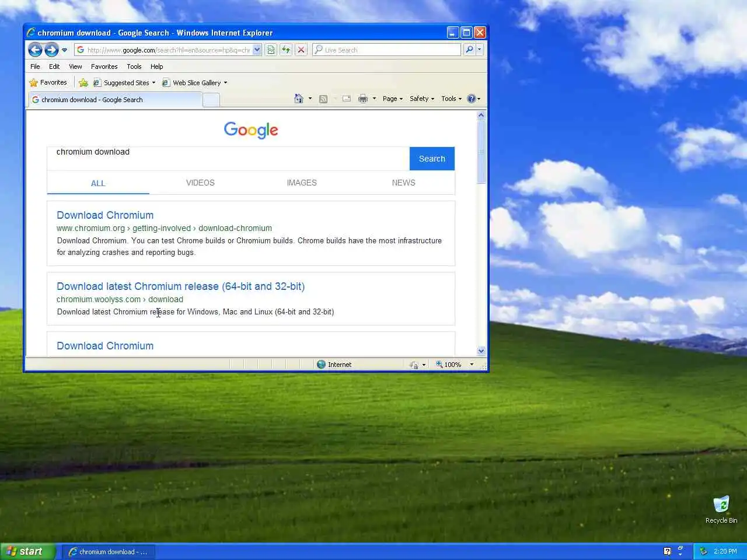Viewport: 747px width, 560px height.
Task: Open Download latest Chromium release (64-bit and 32-bit) link
Action: pos(180,286)
